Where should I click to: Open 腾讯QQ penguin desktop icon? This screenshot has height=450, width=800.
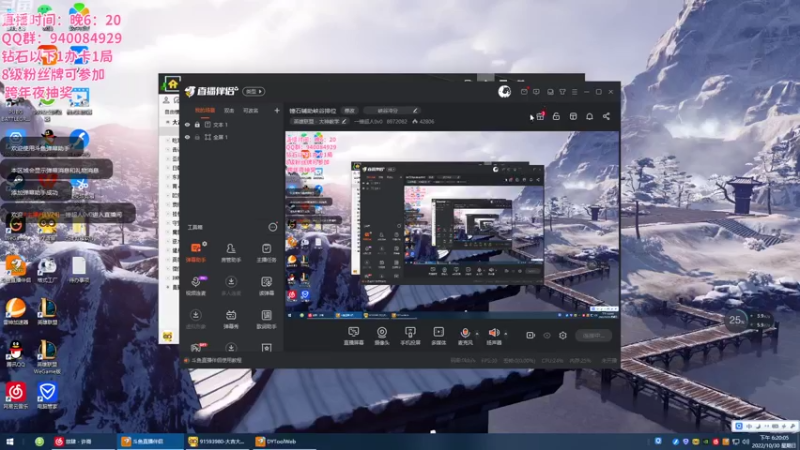coord(16,354)
